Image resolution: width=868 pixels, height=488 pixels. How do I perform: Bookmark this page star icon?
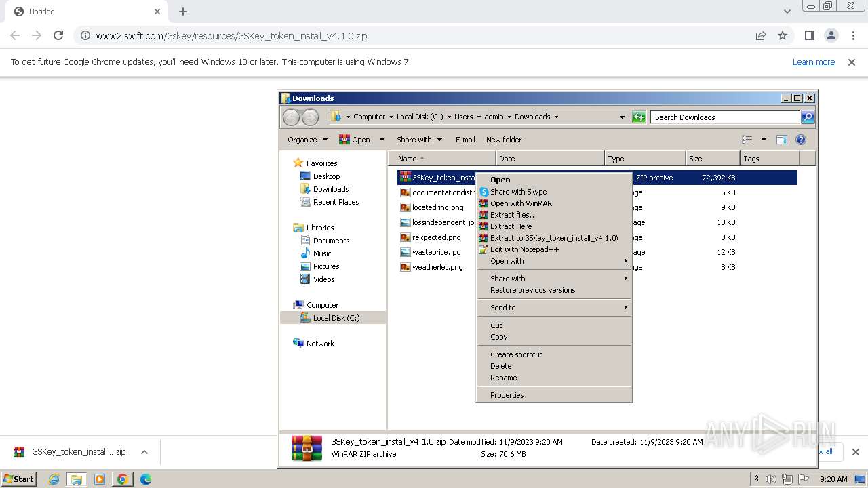pyautogui.click(x=783, y=35)
